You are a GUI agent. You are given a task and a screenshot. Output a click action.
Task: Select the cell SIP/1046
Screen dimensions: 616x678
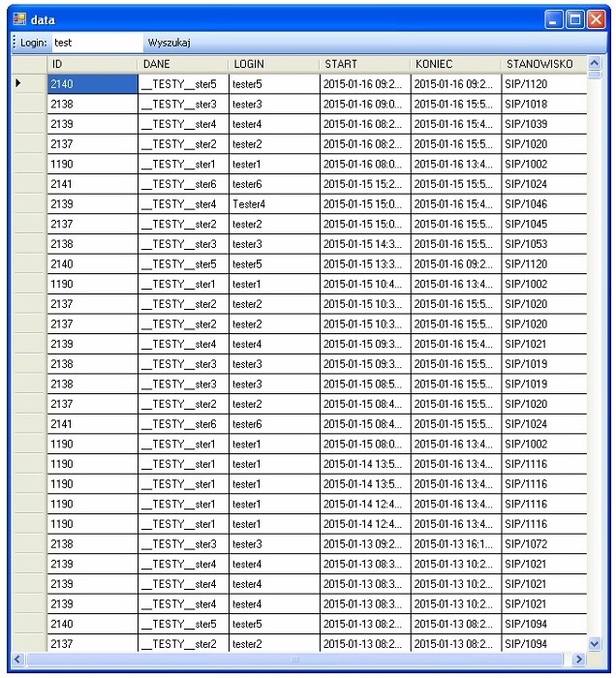543,203
